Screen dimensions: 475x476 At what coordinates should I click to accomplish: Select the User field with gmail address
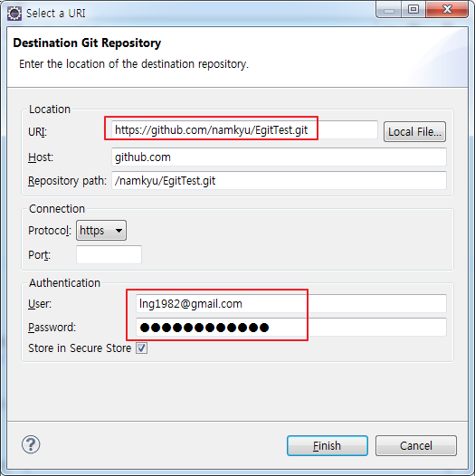[x=291, y=303]
